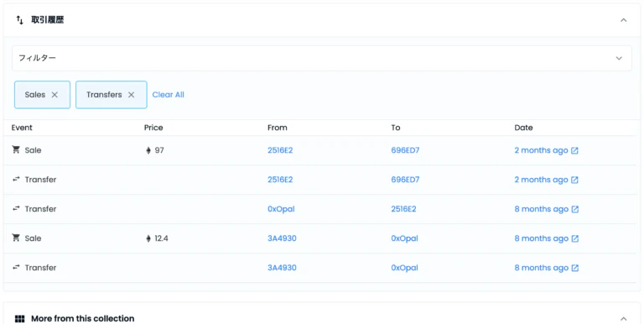Click the 取引履歴 section title
Screen dimensions: 644x324
(47, 20)
